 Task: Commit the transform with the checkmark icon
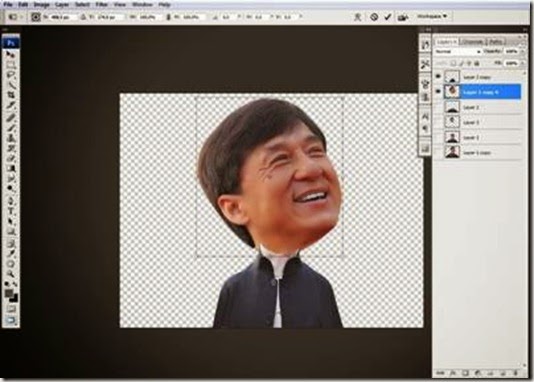click(388, 17)
